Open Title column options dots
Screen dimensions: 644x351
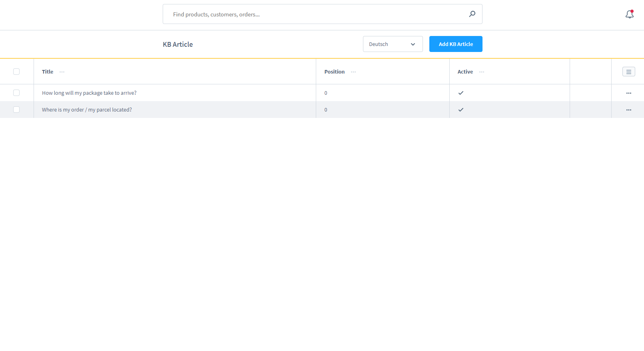[62, 72]
